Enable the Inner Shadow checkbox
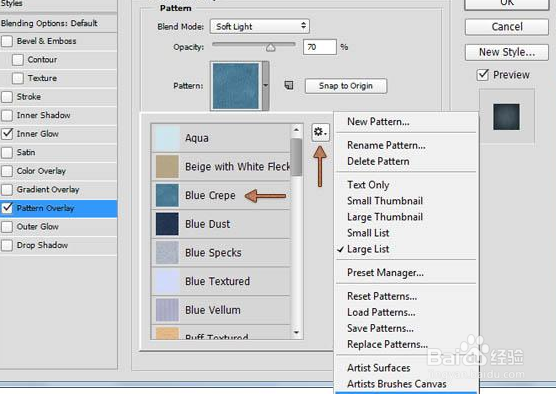The width and height of the screenshot is (556, 394). click(x=7, y=115)
